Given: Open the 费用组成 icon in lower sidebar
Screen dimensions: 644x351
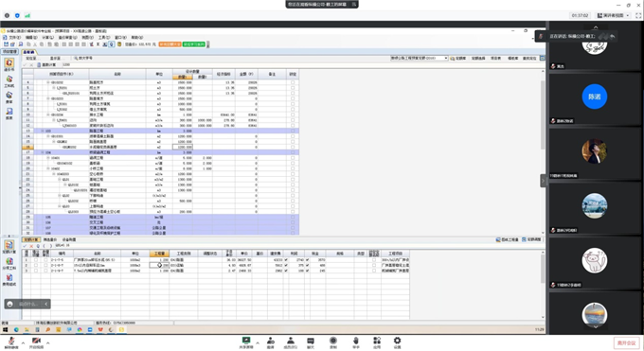Looking at the screenshot, I should 9,280.
